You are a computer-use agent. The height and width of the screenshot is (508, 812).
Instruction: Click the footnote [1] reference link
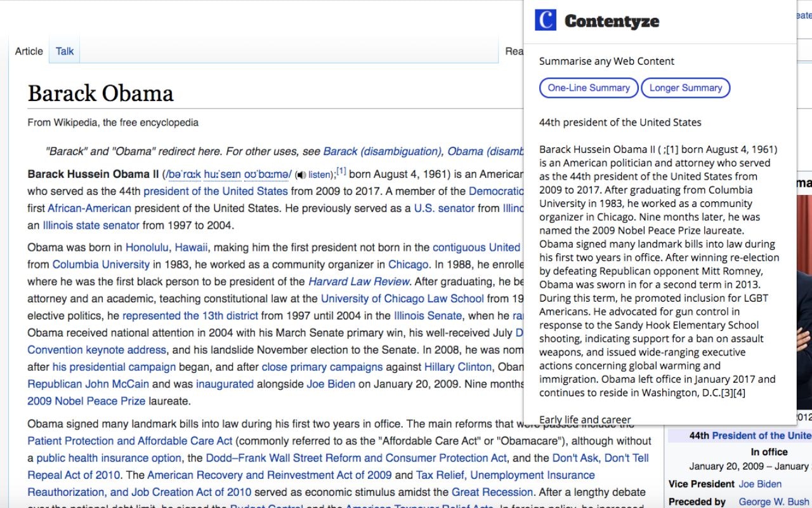pos(341,170)
